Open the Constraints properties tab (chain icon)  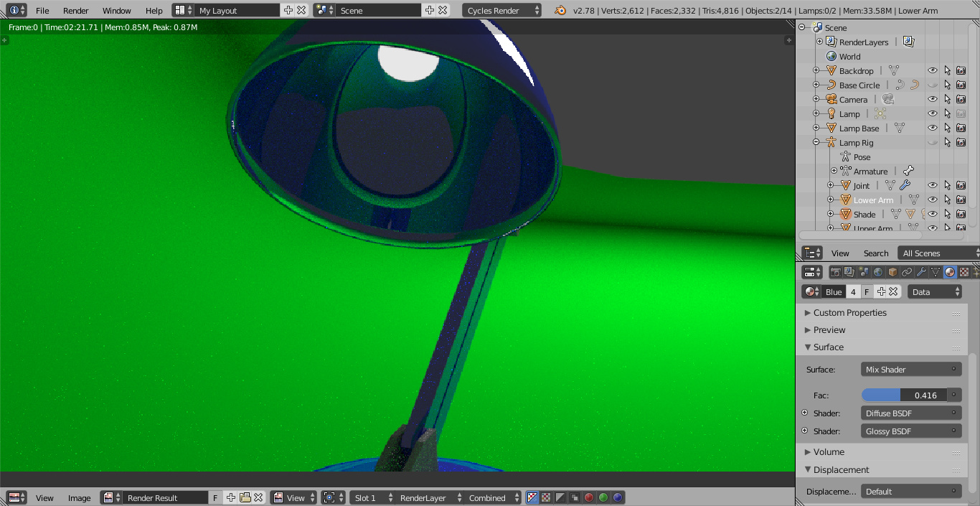coord(907,272)
